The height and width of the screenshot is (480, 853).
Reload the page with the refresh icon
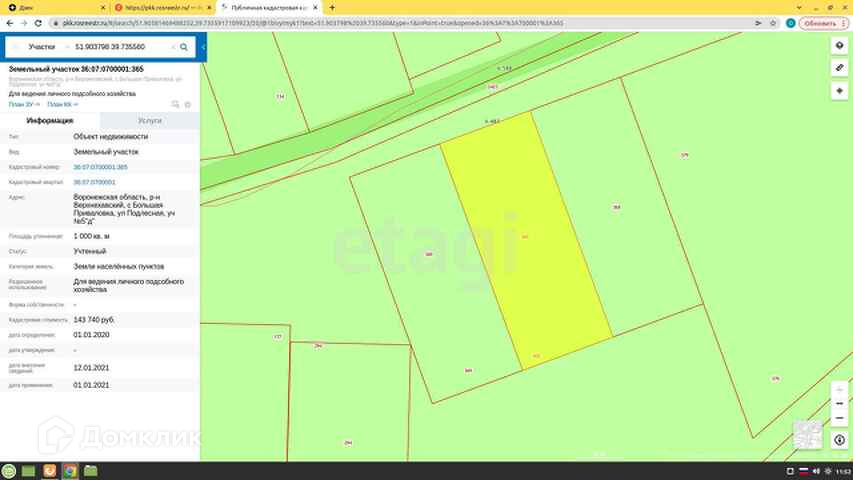[x=38, y=23]
